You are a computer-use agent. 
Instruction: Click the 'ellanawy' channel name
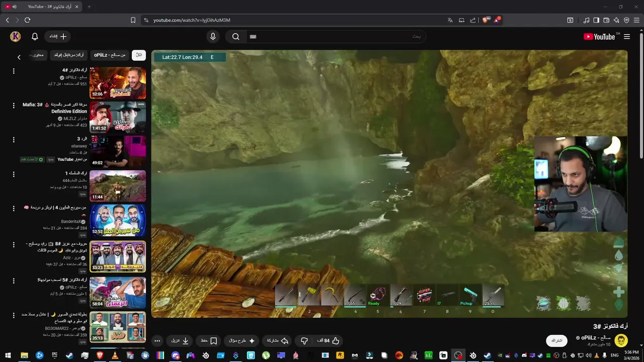pyautogui.click(x=79, y=146)
